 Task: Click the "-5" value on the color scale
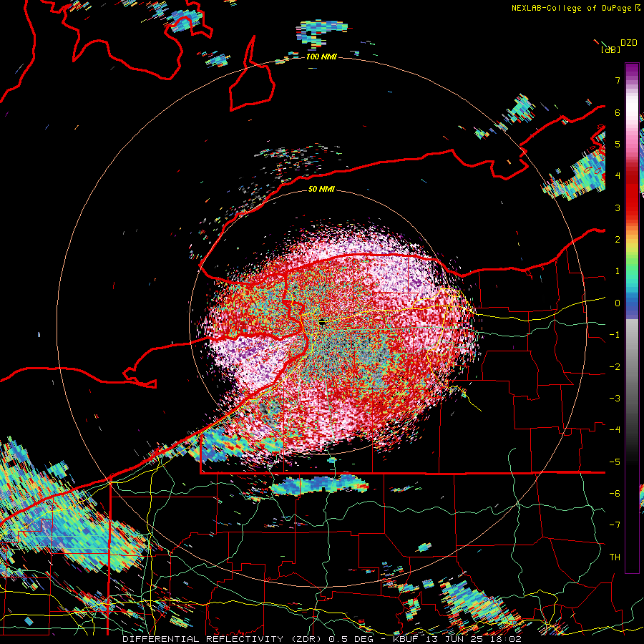point(615,462)
